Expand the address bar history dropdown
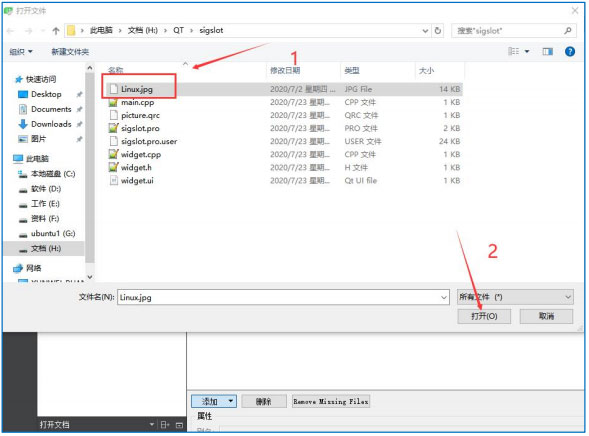 pyautogui.click(x=425, y=31)
